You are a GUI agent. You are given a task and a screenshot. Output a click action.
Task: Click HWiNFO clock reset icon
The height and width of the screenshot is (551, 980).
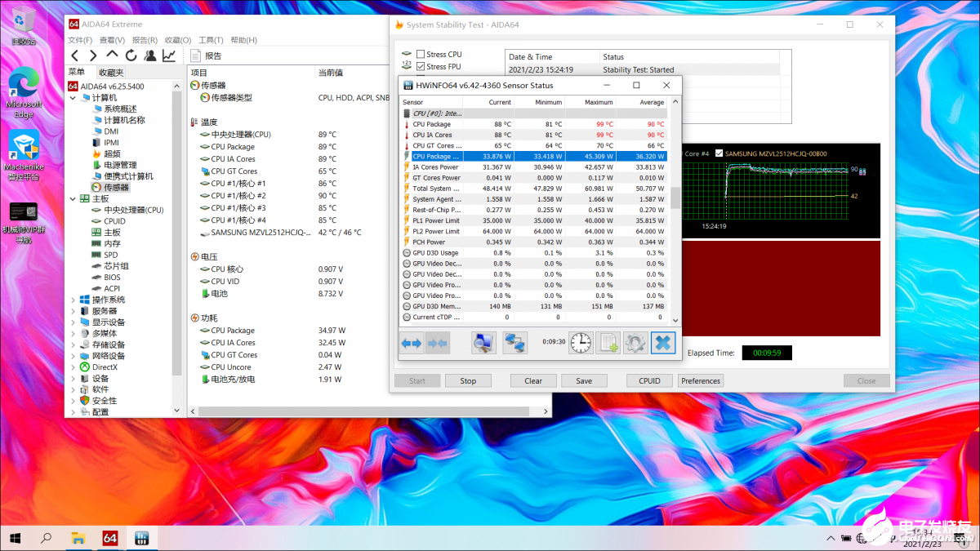tap(581, 343)
